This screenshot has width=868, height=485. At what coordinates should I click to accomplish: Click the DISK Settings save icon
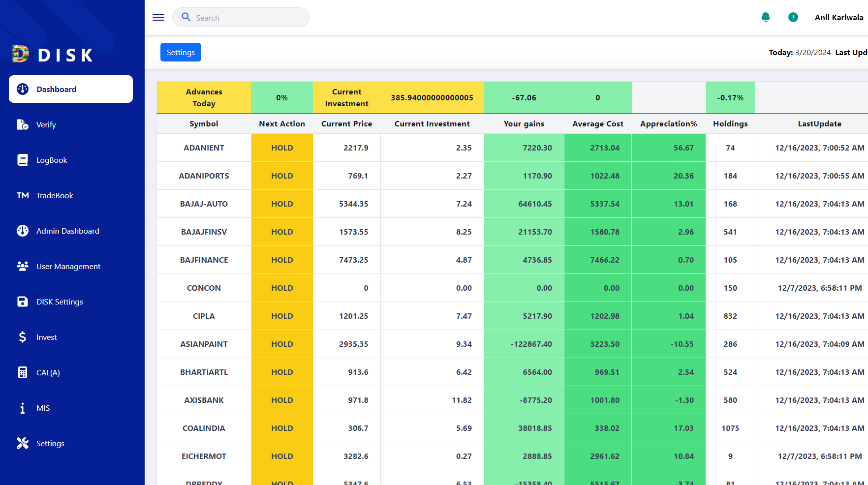click(23, 302)
